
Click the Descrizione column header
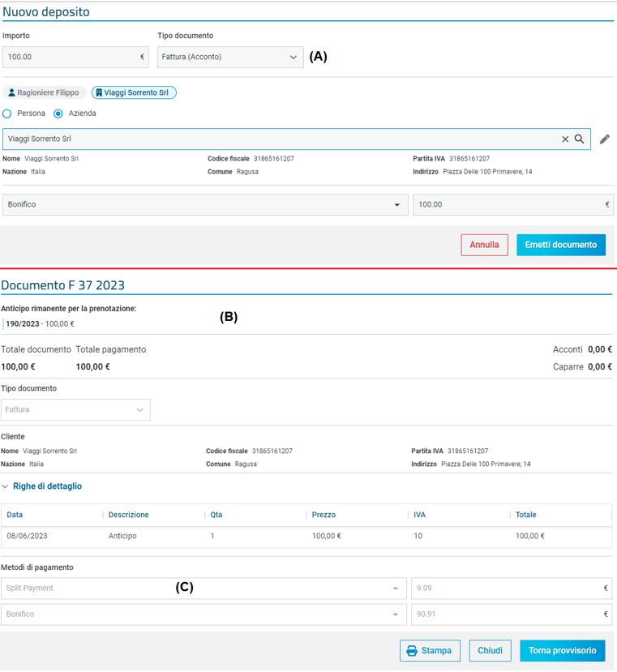[129, 515]
